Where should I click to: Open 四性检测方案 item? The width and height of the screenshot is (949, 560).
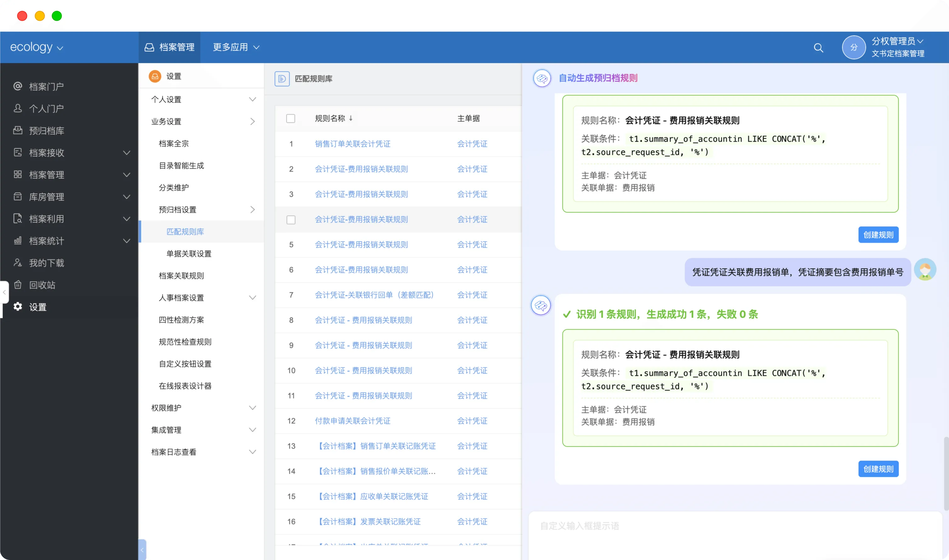coord(181,320)
